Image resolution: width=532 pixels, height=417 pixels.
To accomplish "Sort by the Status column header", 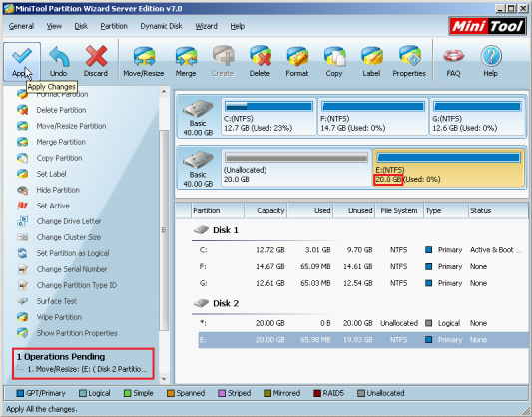I will pyautogui.click(x=498, y=210).
